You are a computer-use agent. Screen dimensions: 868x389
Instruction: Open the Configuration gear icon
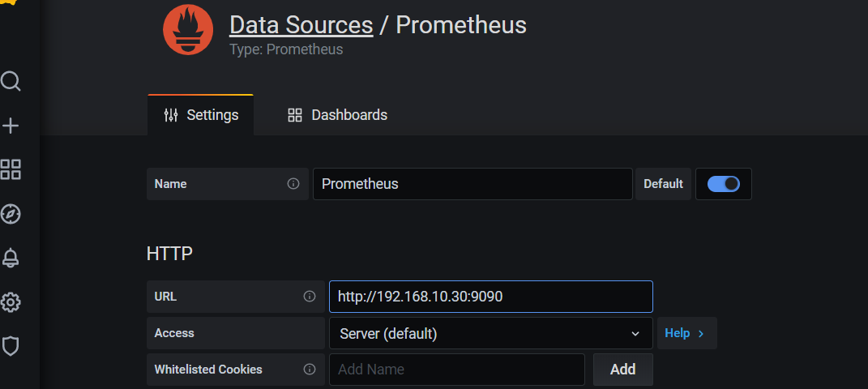tap(11, 302)
